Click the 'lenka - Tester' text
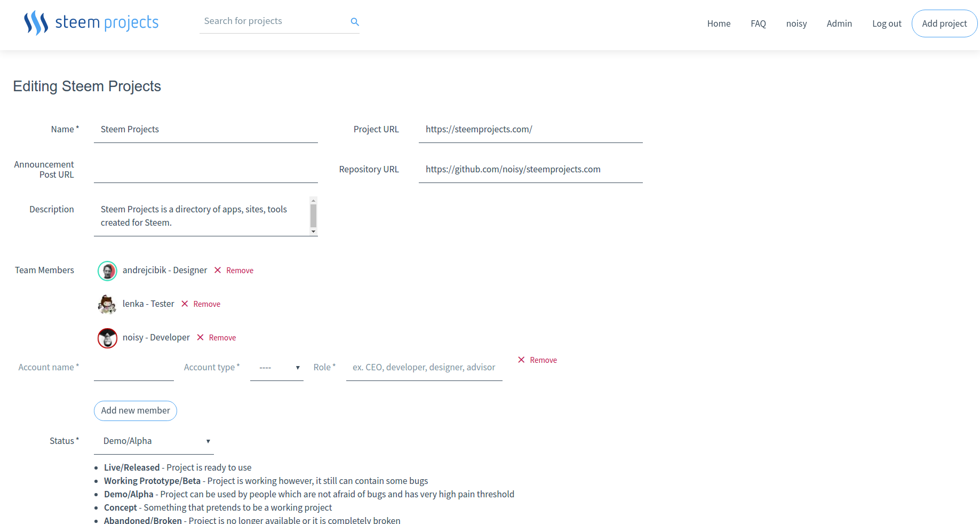The image size is (980, 524). pos(148,304)
